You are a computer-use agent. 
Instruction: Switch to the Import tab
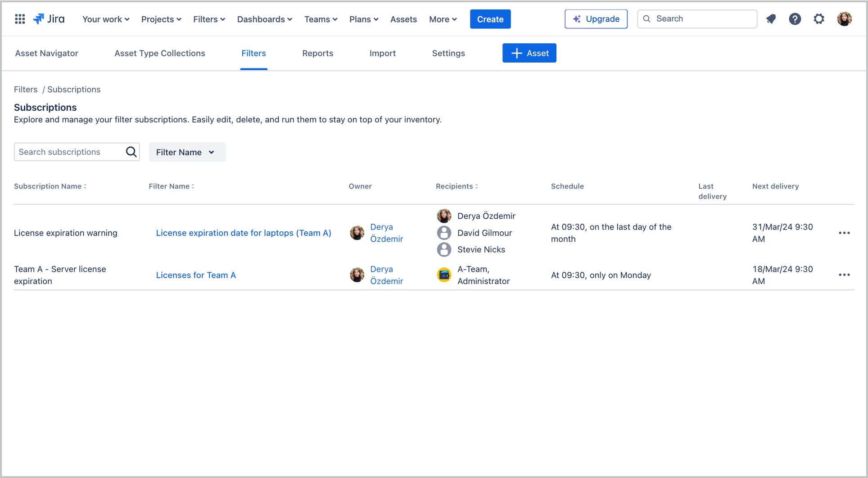coord(383,53)
